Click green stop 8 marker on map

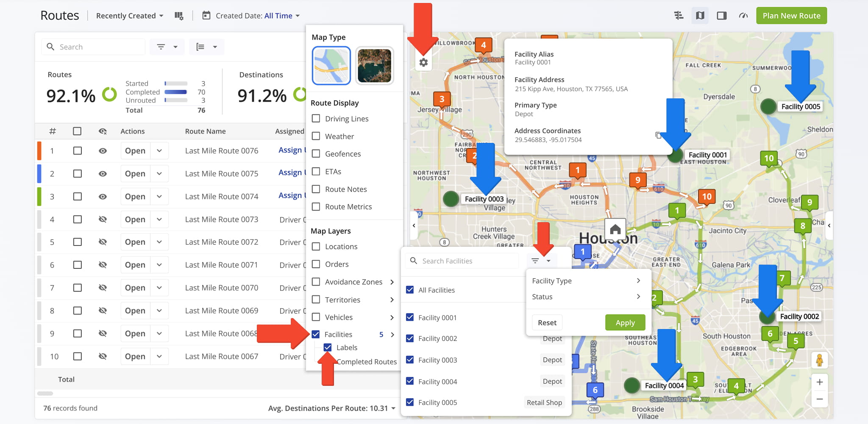coord(803,226)
